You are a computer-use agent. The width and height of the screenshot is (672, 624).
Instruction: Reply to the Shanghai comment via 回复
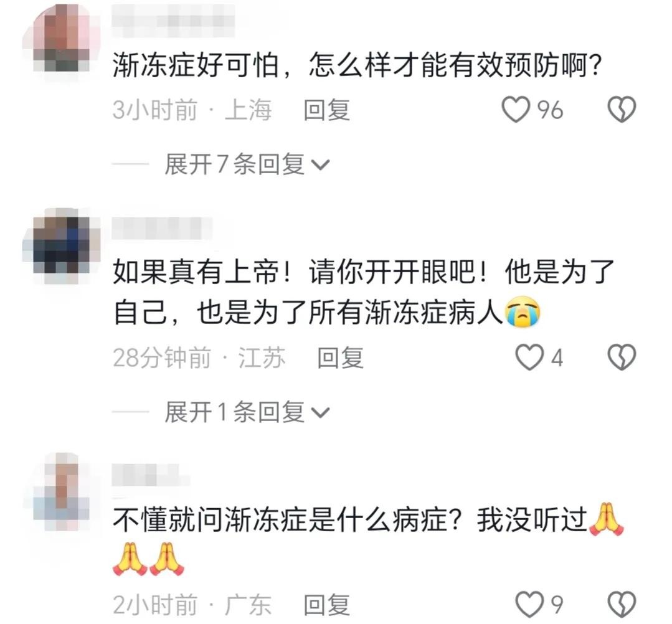point(326,110)
